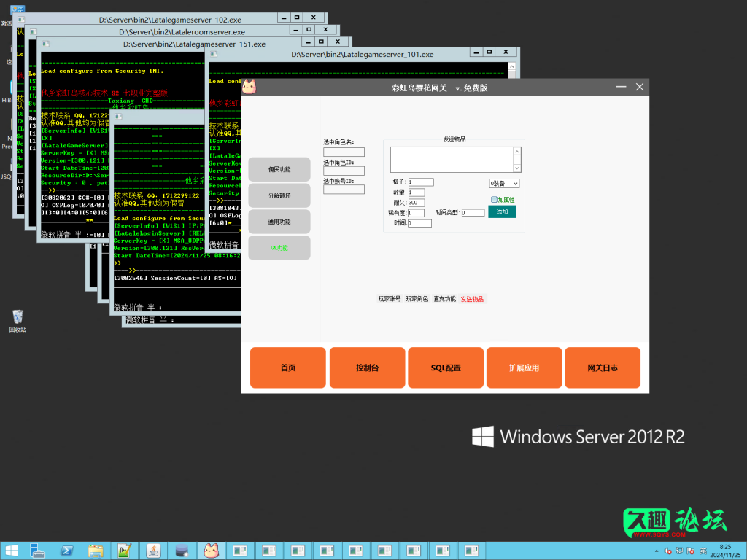The width and height of the screenshot is (747, 560).
Task: Open the SQL配置 page
Action: (445, 367)
